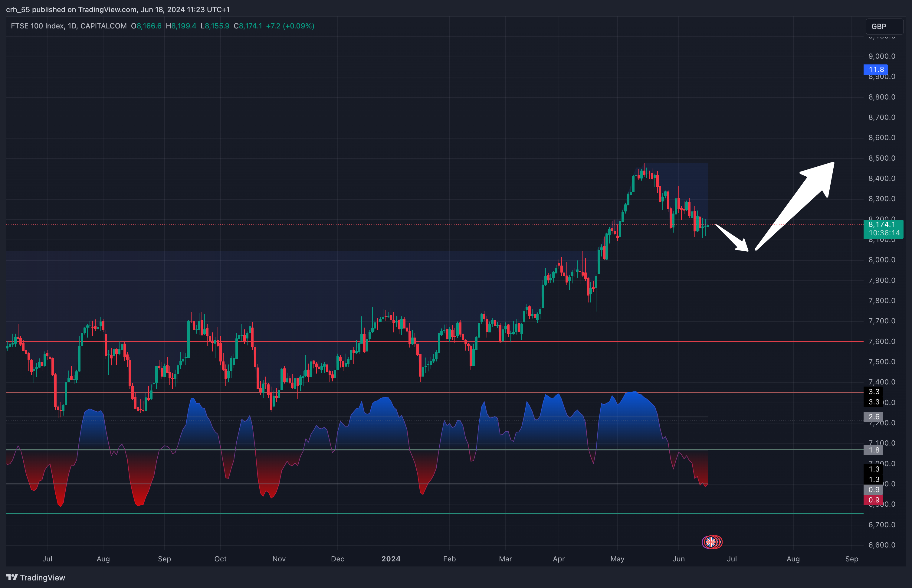The height and width of the screenshot is (588, 912).
Task: Click the 8,000.0 price axis label
Action: click(882, 260)
